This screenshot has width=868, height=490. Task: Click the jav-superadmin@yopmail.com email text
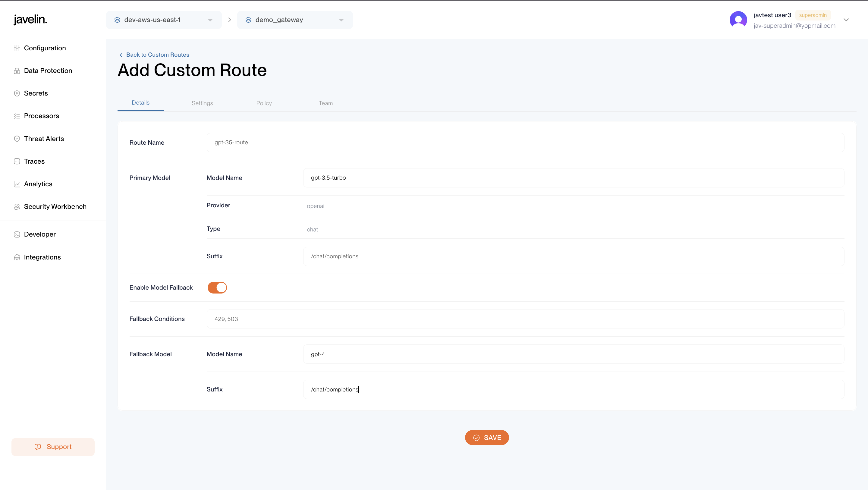coord(794,26)
